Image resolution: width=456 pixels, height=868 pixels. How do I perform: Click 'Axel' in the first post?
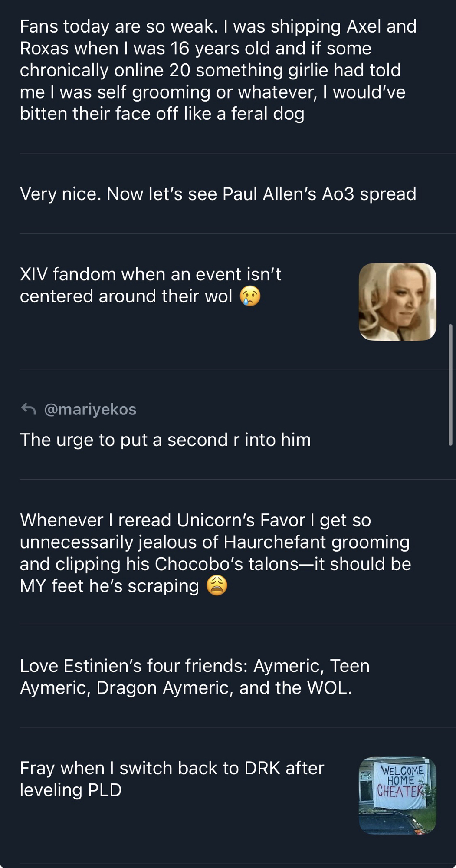coord(364,26)
